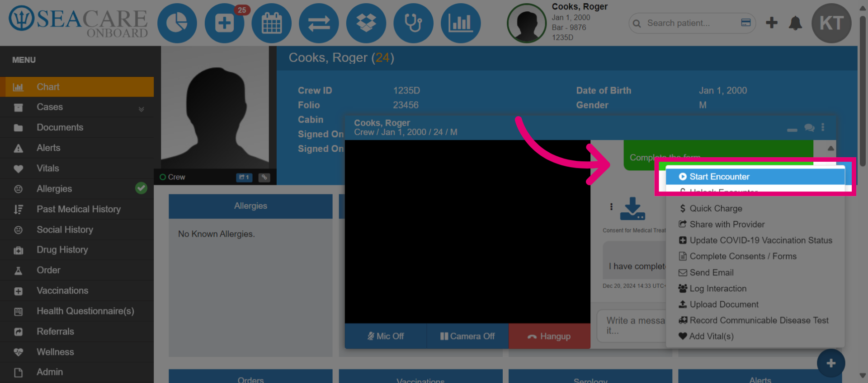This screenshot has height=383, width=868.
Task: Open the chat bubbles icon in call header
Action: [x=809, y=128]
